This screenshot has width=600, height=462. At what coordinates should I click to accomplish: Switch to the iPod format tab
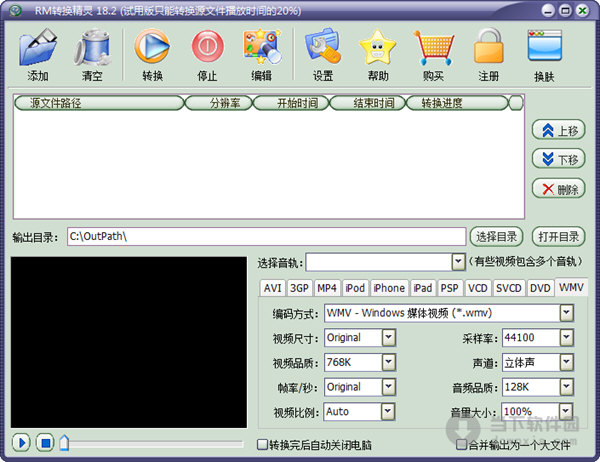pyautogui.click(x=355, y=288)
